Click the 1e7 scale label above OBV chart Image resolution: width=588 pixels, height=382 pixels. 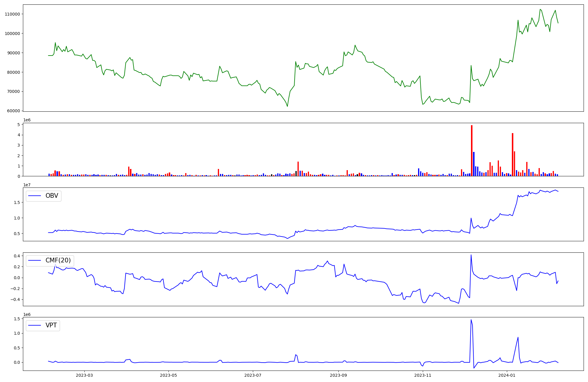[27, 185]
